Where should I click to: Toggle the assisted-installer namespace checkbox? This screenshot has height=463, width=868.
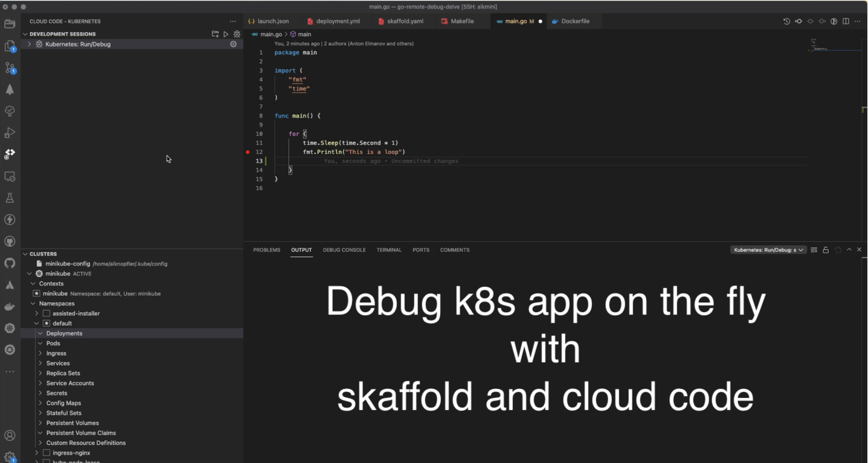click(47, 313)
